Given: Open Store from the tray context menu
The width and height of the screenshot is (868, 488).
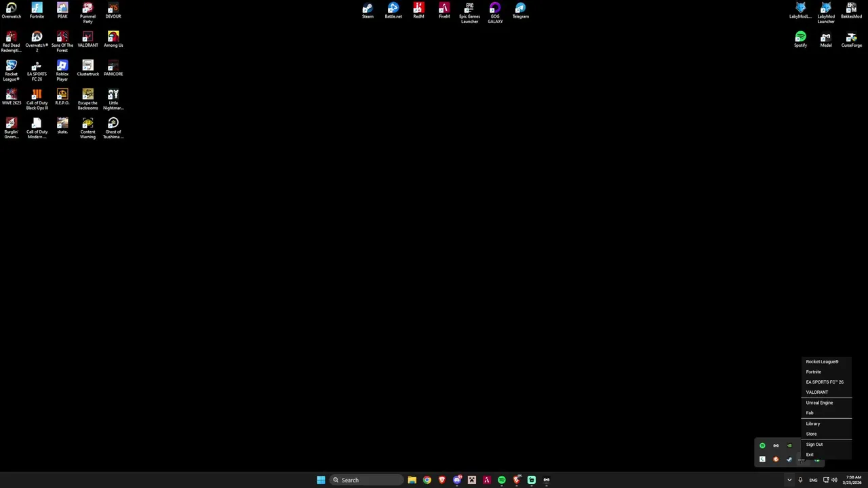Looking at the screenshot, I should tap(827, 434).
